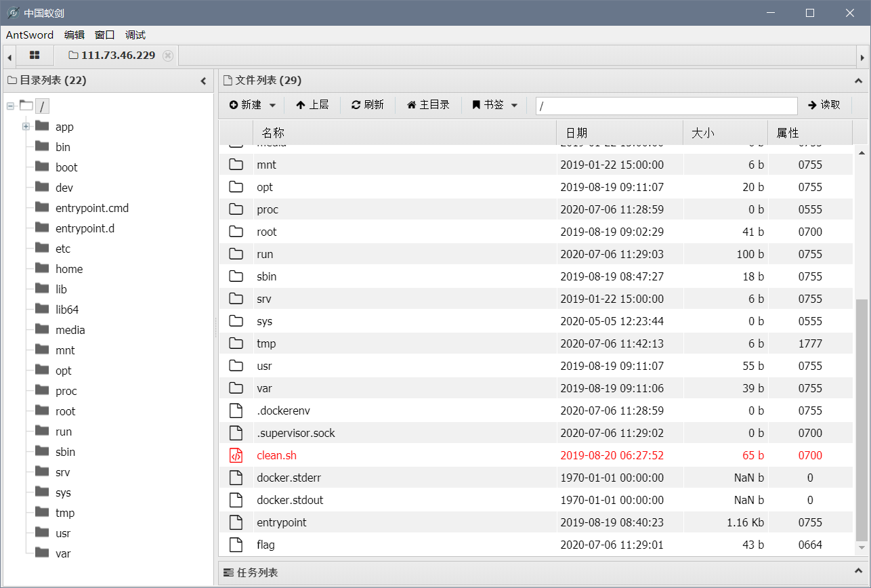Select the bin folder in tree
This screenshot has height=588, width=871.
click(62, 147)
